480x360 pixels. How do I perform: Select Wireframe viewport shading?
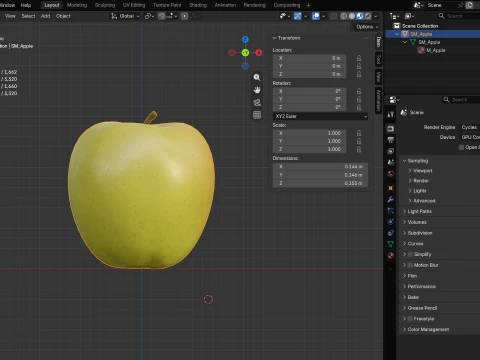344,16
